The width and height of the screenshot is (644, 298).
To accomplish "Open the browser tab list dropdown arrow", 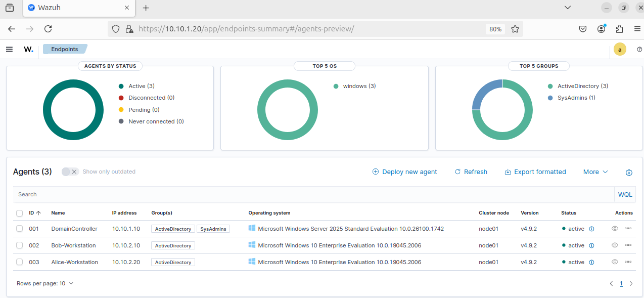I will [568, 8].
